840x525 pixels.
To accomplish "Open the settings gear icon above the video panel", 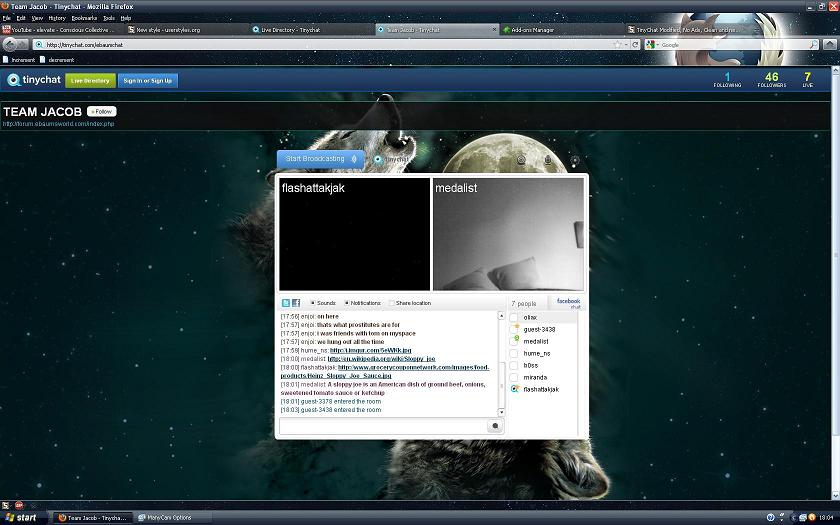I will pos(575,160).
